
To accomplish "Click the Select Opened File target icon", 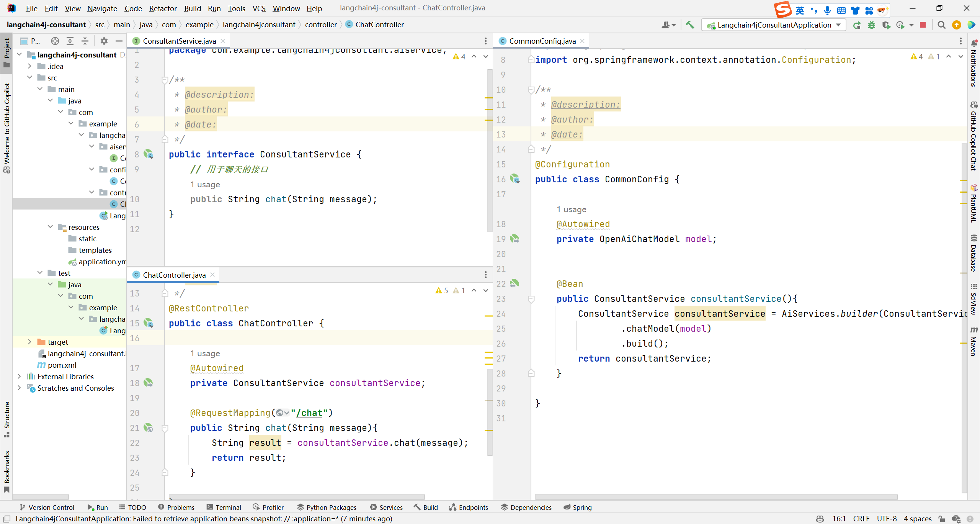I will 55,41.
